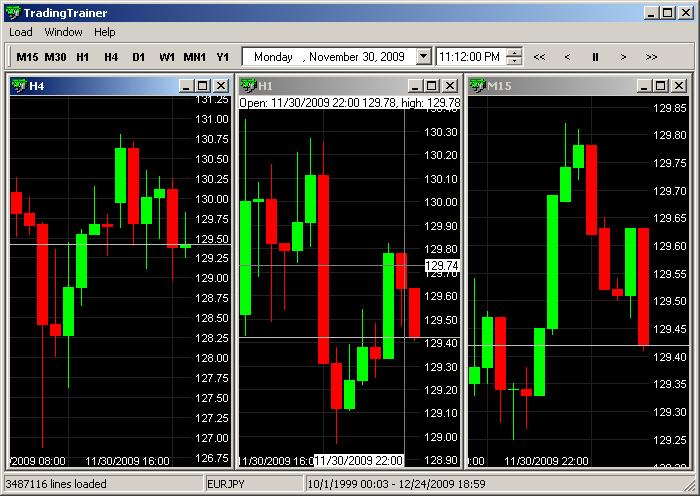Select the H1 timeframe toolbar button
700x496 pixels.
coord(83,57)
